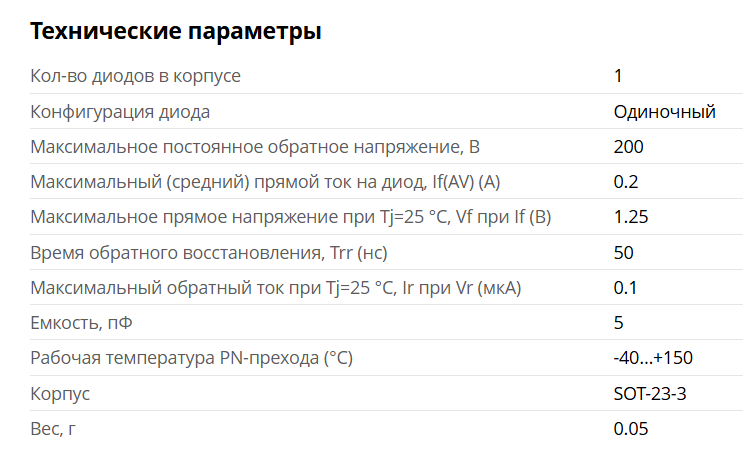Viewport: 743px width, 450px height.
Task: Click the forward current value 0.2
Action: 626,182
